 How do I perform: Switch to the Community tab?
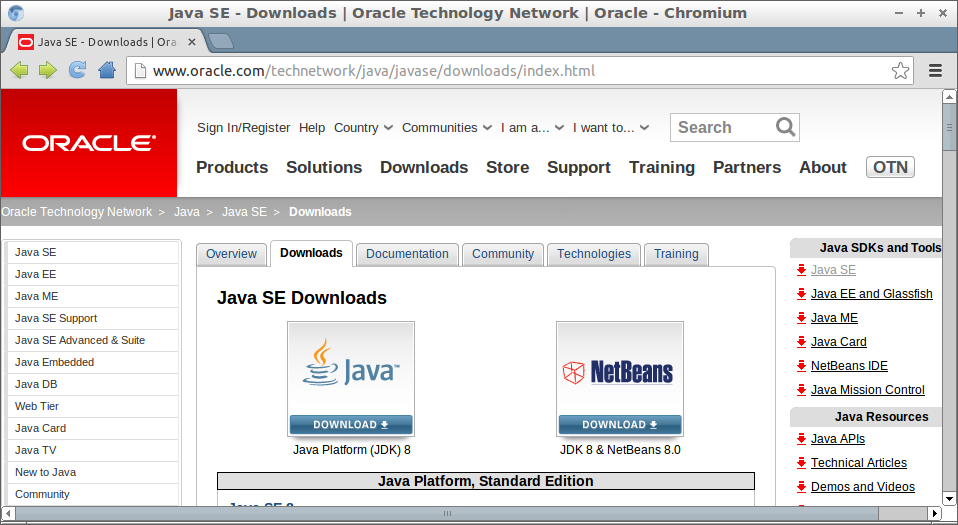click(503, 254)
